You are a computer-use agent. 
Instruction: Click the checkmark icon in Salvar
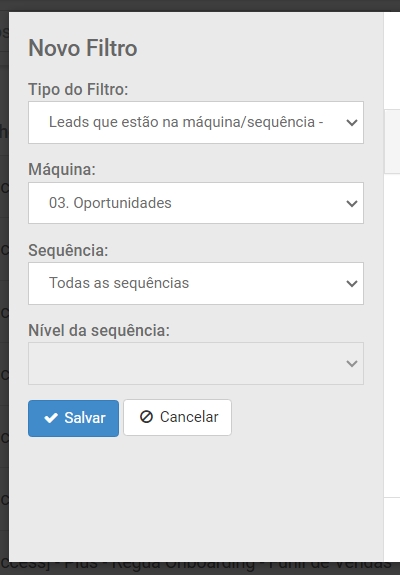point(51,418)
